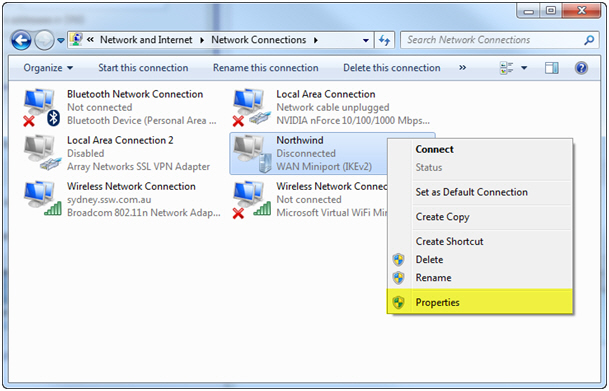Minimize the Network Connections window
609x391 pixels.
coord(529,11)
